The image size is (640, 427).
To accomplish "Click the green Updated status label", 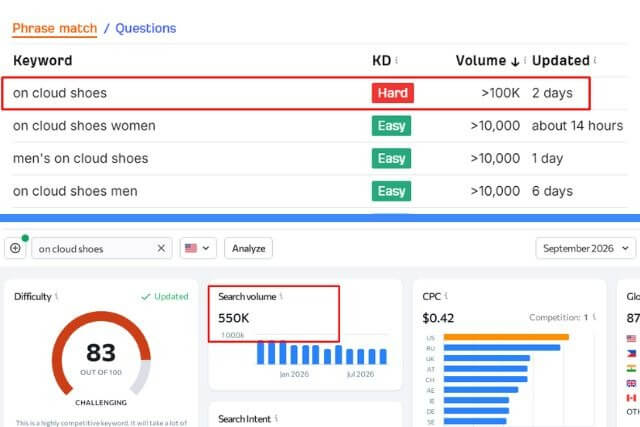I will [165, 296].
